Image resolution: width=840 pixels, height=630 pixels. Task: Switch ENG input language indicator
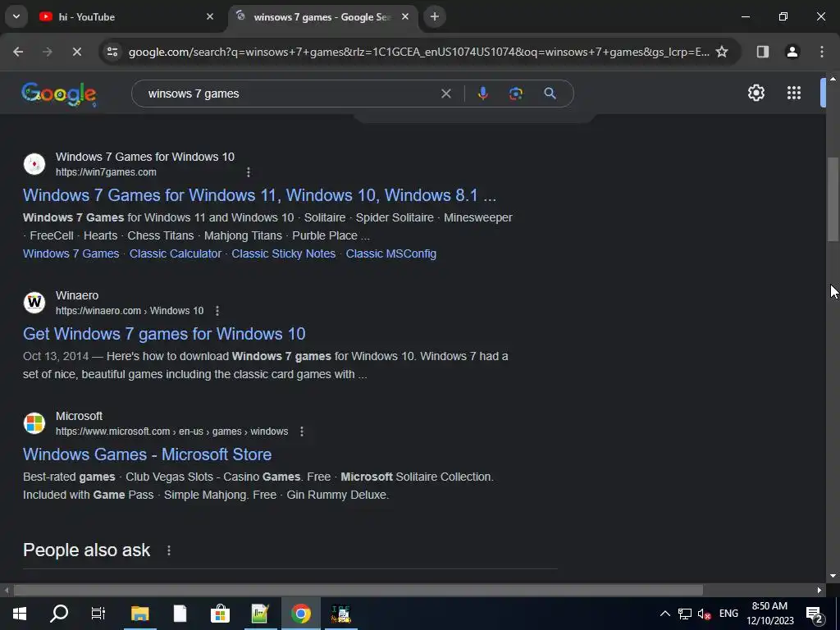click(728, 614)
